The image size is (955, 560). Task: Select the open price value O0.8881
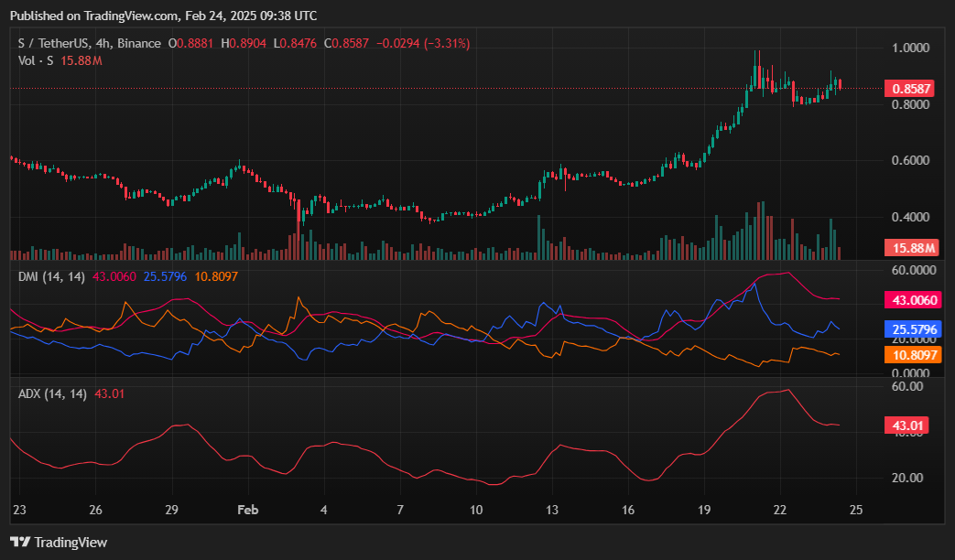point(192,43)
